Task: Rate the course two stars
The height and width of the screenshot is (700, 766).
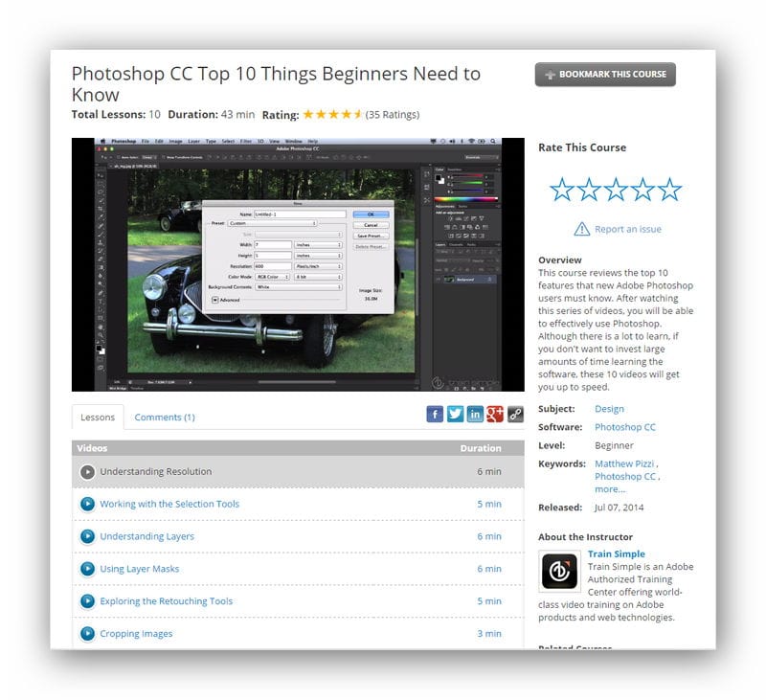Action: (589, 190)
